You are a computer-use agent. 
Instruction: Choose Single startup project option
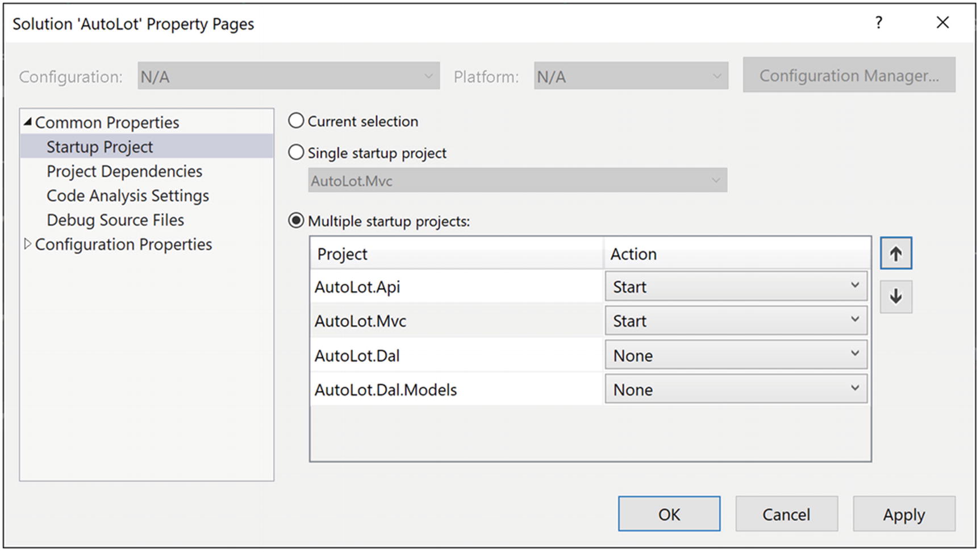pos(297,153)
